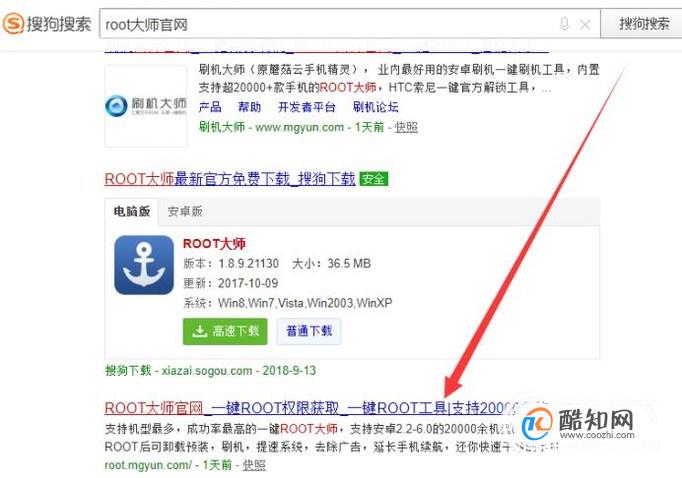Clear the search box with X icon
Screen dimensions: 682x478
pyautogui.click(x=585, y=25)
